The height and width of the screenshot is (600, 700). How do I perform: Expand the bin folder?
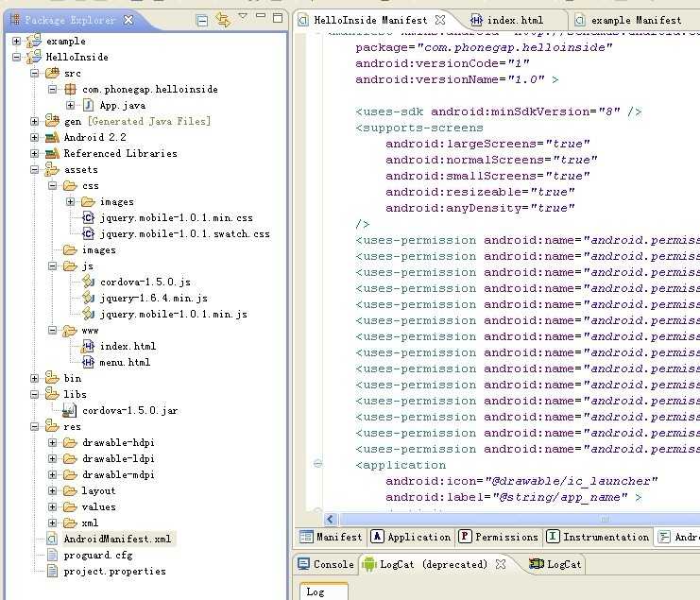tap(34, 379)
